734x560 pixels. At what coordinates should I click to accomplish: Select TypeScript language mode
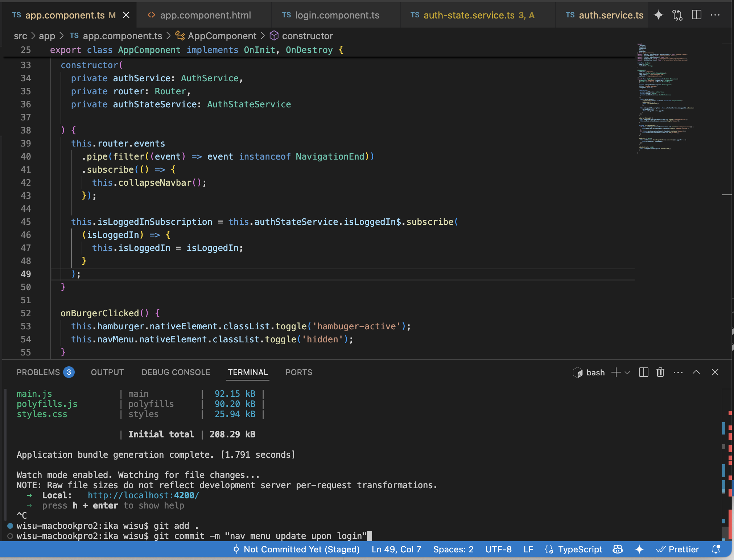tap(580, 549)
